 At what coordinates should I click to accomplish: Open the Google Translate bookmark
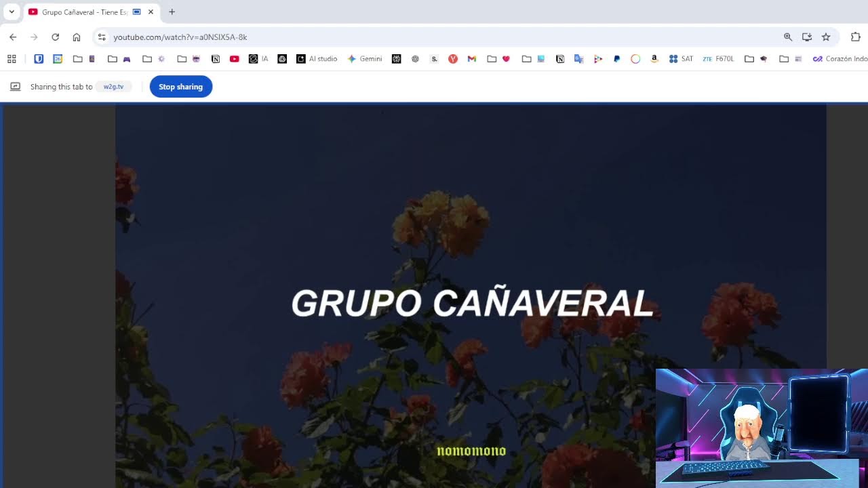[578, 59]
